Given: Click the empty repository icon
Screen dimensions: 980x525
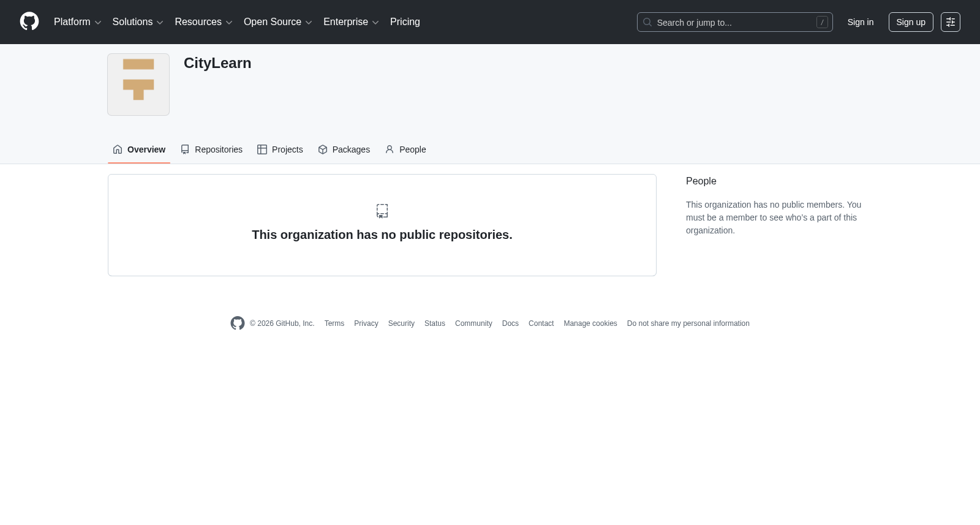Looking at the screenshot, I should [x=382, y=211].
